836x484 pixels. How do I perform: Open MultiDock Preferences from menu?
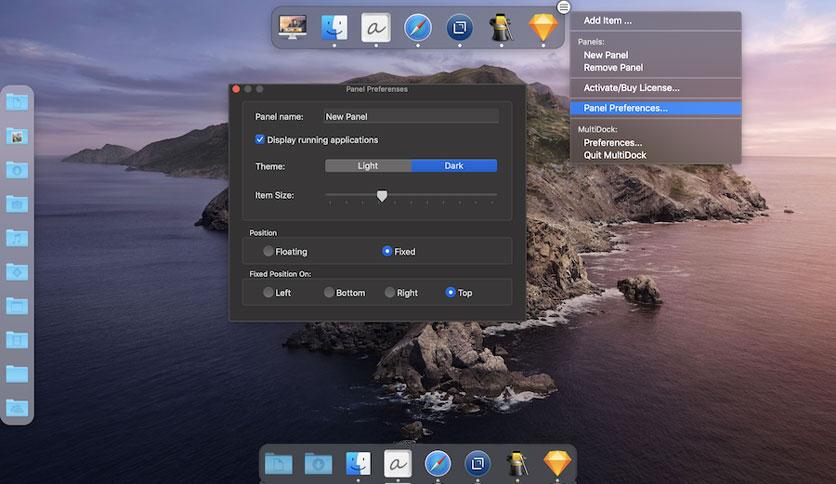coord(655,143)
